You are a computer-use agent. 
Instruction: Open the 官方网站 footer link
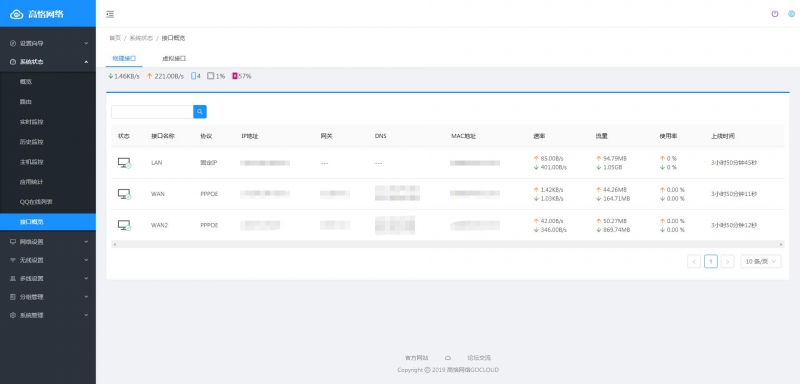(416, 358)
